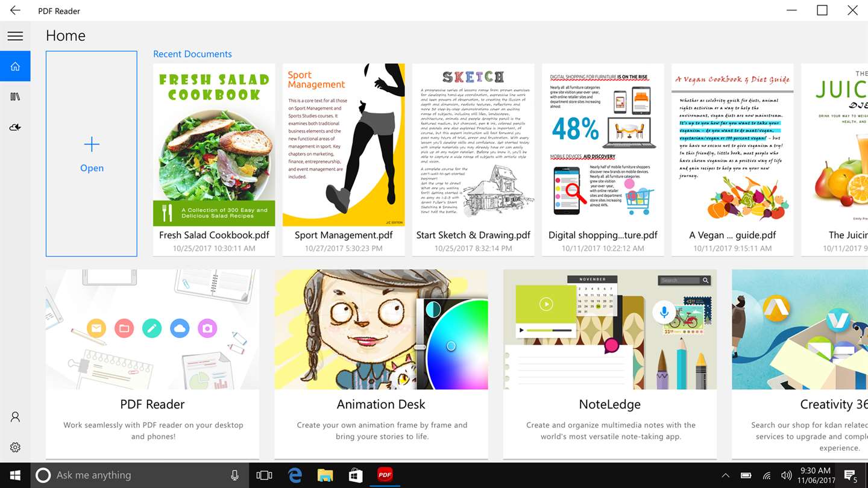Viewport: 868px width, 488px height.
Task: Click the Cortana circle icon
Action: [43, 475]
